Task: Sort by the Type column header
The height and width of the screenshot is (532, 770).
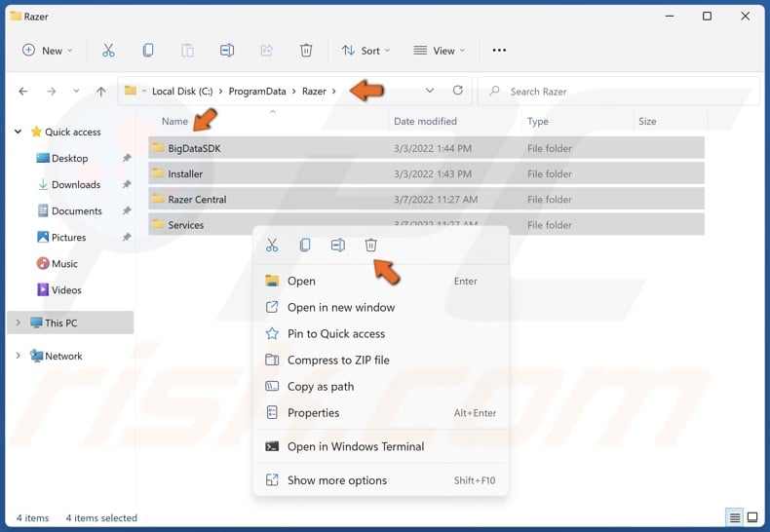Action: (538, 121)
